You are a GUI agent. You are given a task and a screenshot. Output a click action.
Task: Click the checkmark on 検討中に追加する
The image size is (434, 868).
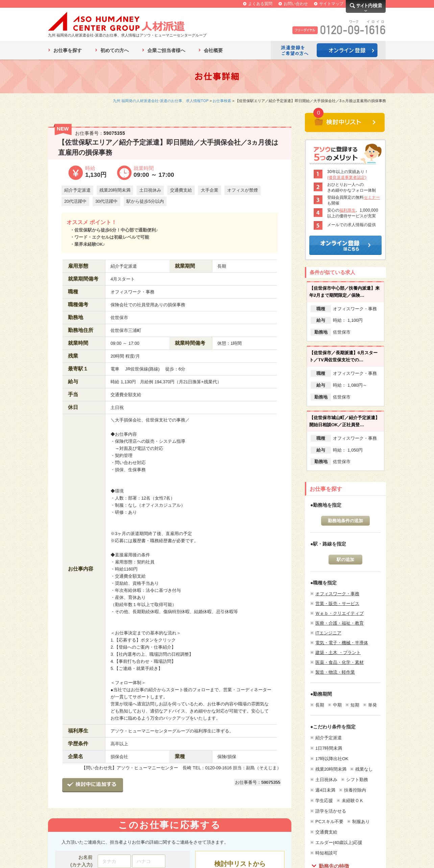[70, 784]
